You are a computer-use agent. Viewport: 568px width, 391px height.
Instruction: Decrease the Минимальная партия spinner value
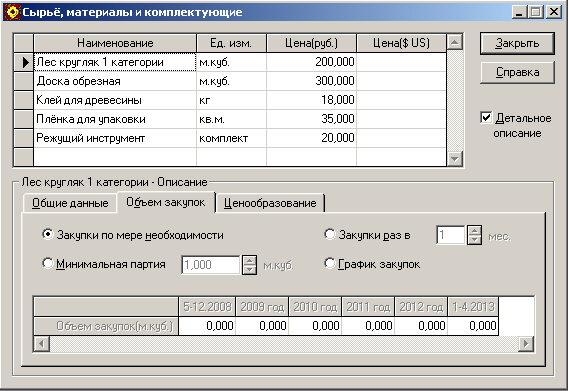click(249, 270)
